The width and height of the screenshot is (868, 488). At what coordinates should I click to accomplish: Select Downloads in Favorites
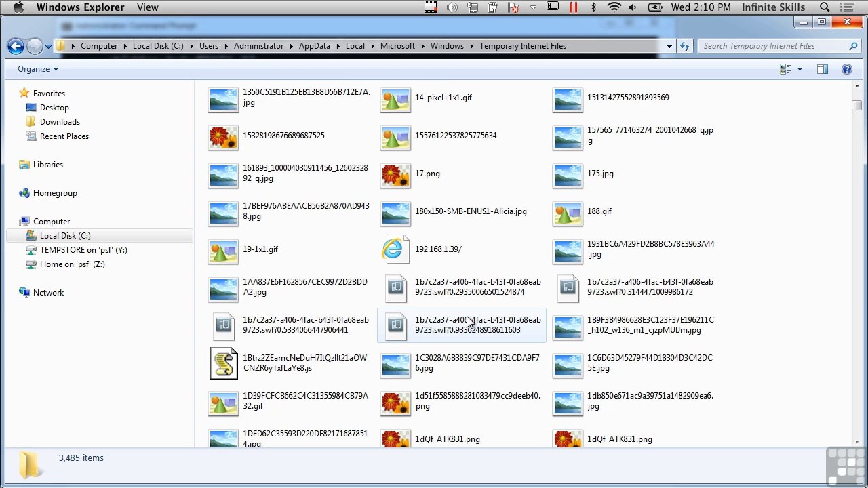pos(60,122)
